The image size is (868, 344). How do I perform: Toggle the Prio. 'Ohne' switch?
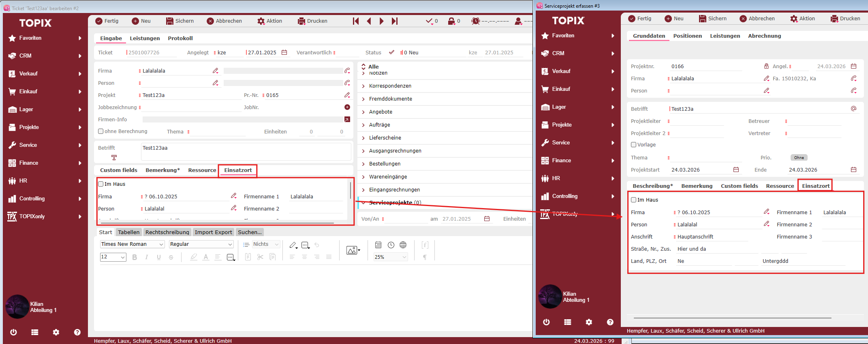(799, 157)
